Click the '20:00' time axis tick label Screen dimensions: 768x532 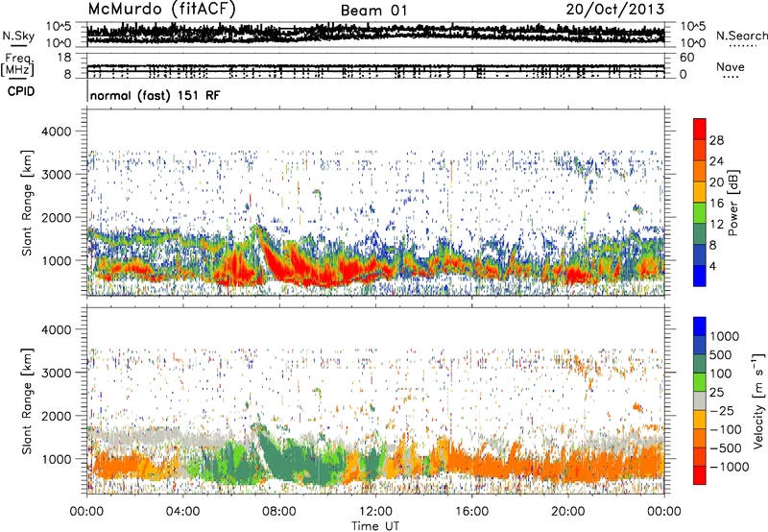pos(567,512)
